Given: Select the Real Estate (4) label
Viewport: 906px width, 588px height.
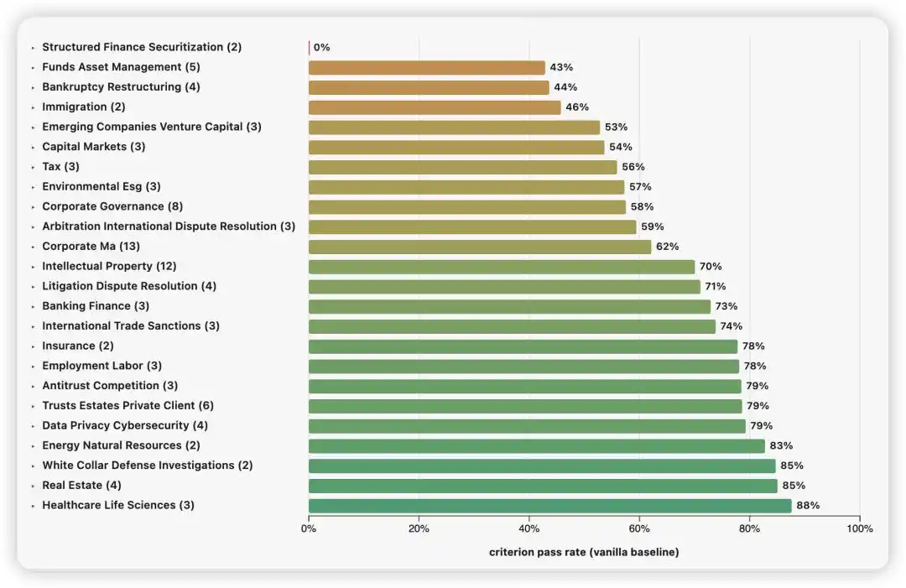Looking at the screenshot, I should click(81, 485).
